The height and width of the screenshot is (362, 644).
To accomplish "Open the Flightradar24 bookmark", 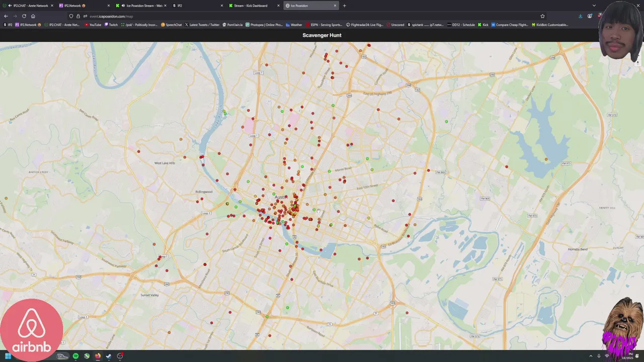I will click(x=365, y=25).
